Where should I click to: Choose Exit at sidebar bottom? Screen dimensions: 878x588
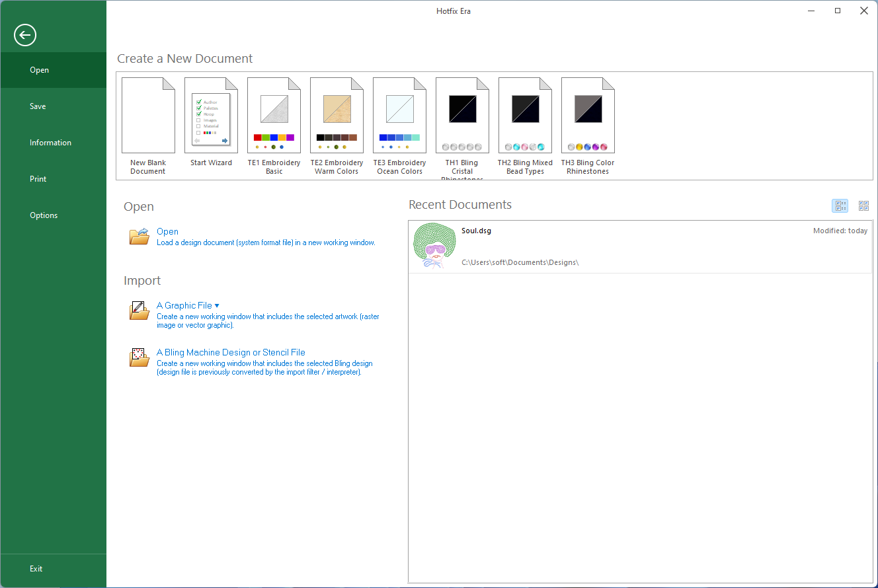pos(53,569)
